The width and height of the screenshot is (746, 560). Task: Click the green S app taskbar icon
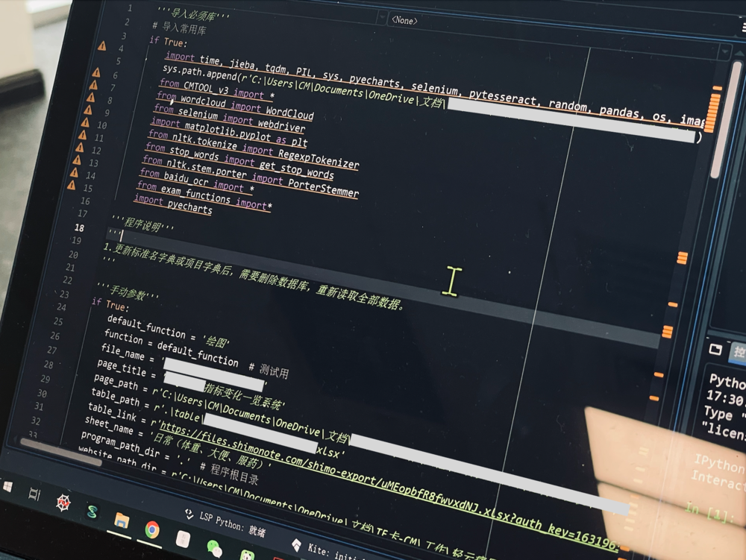tap(93, 512)
